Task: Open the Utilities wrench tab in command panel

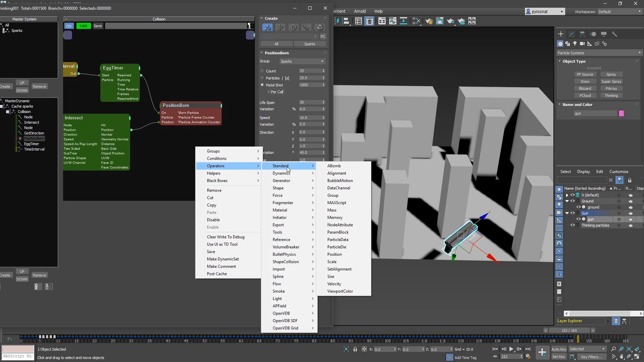Action: tap(614, 34)
